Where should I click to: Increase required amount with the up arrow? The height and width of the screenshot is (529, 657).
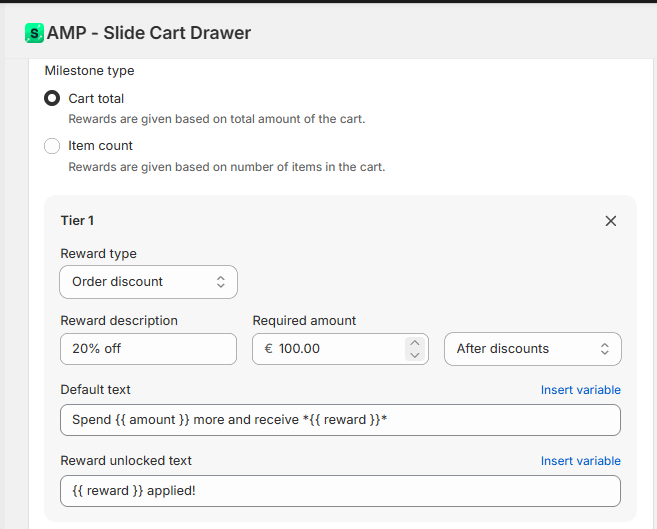click(x=415, y=343)
